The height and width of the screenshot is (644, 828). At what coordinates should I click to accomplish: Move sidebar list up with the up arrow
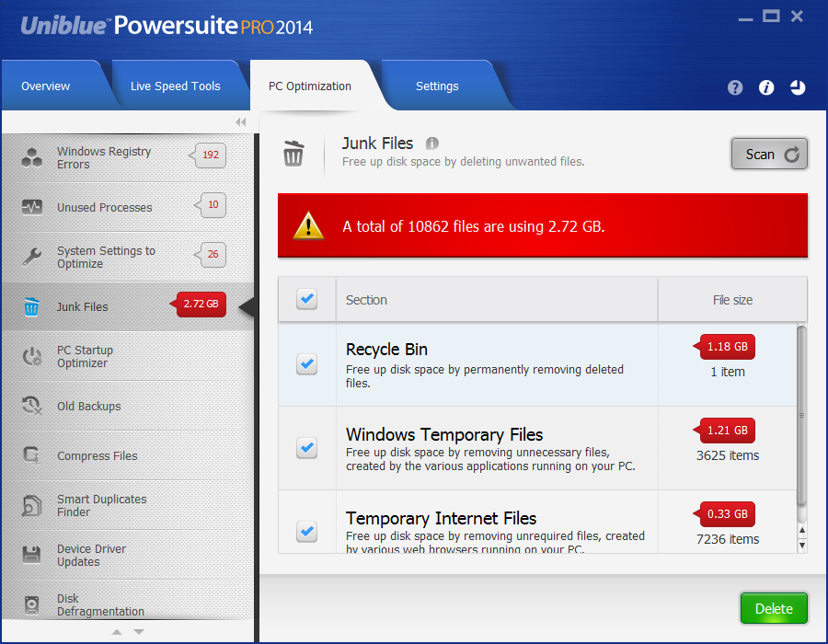(117, 632)
